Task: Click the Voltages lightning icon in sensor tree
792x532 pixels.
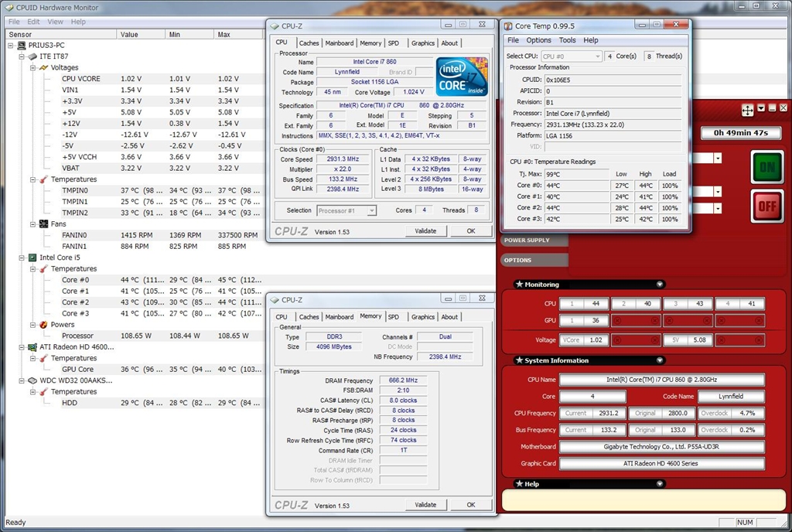Action: 43,68
